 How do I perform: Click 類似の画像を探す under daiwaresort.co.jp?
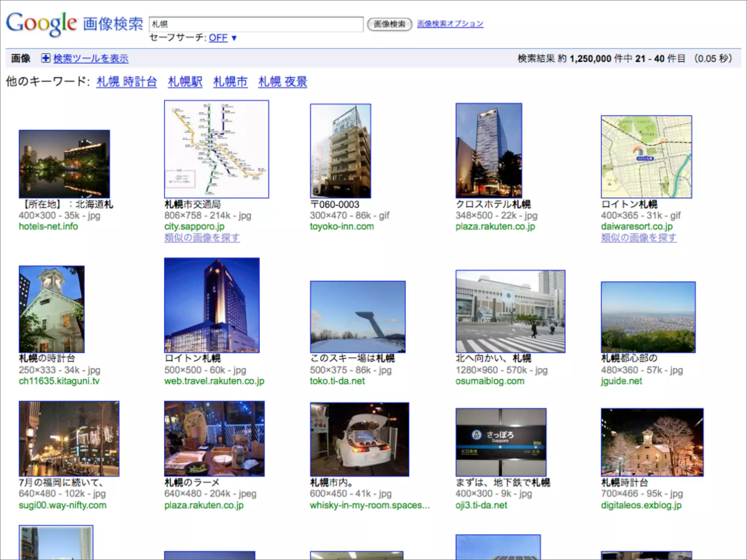[639, 238]
